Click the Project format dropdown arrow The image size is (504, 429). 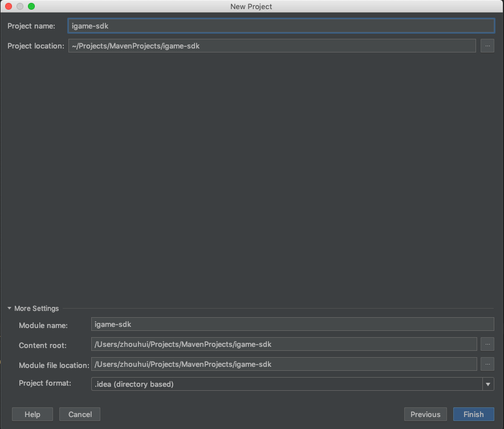click(x=488, y=384)
